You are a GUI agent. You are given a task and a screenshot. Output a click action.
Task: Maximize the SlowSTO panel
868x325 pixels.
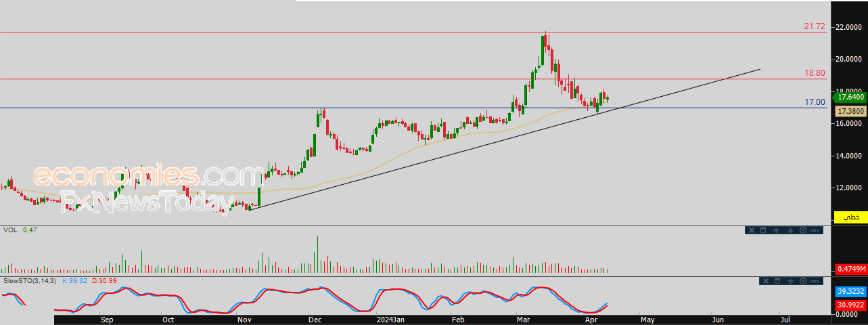coord(779,281)
